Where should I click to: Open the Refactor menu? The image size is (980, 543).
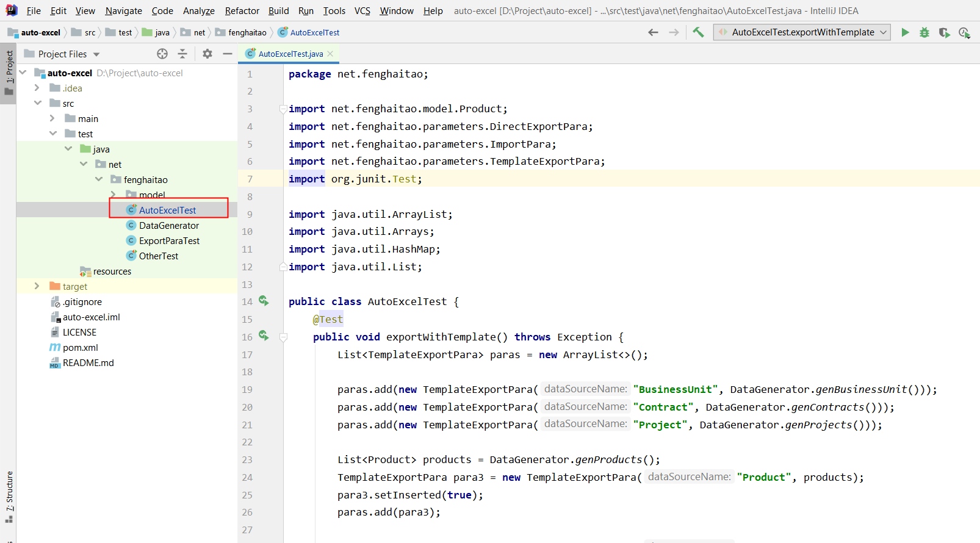click(x=242, y=10)
